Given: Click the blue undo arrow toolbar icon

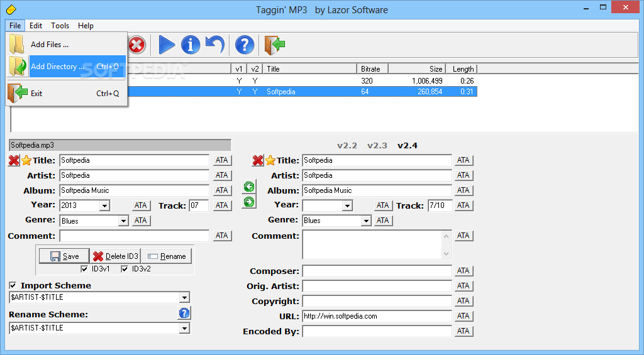Looking at the screenshot, I should [215, 45].
